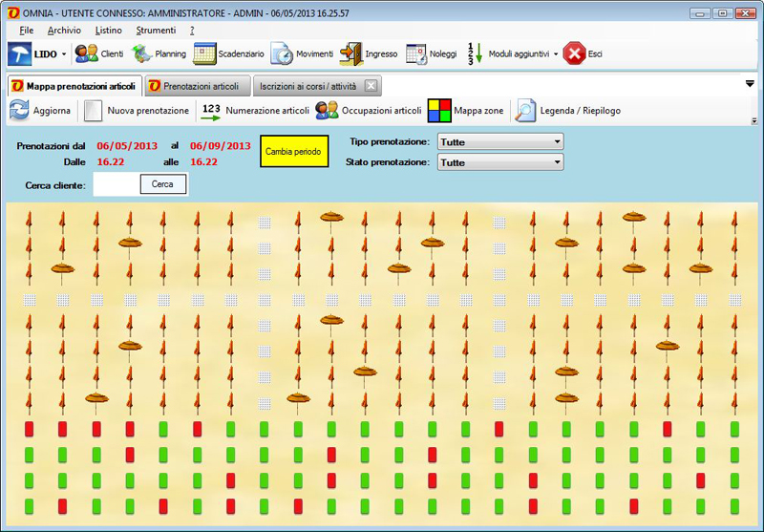The image size is (764, 532).
Task: Open the LIDO module icon
Action: pyautogui.click(x=19, y=53)
